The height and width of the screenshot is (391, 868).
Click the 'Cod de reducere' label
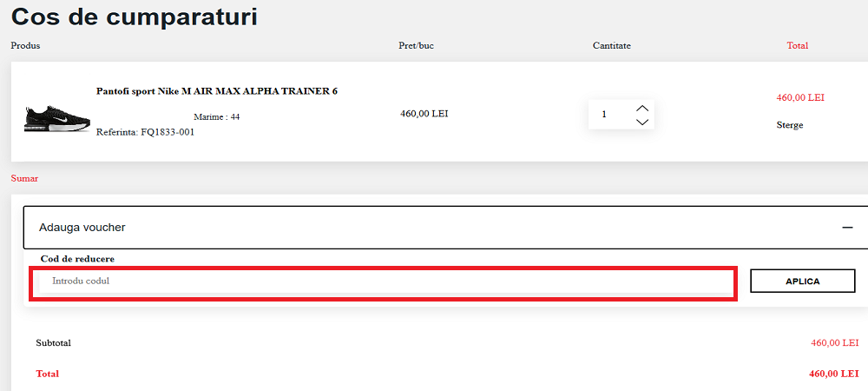point(77,259)
